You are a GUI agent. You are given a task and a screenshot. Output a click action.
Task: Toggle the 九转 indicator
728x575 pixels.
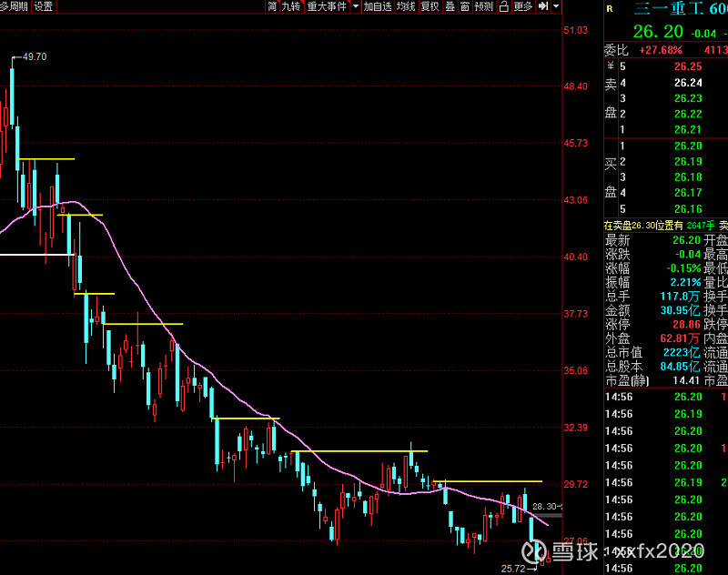click(x=291, y=6)
